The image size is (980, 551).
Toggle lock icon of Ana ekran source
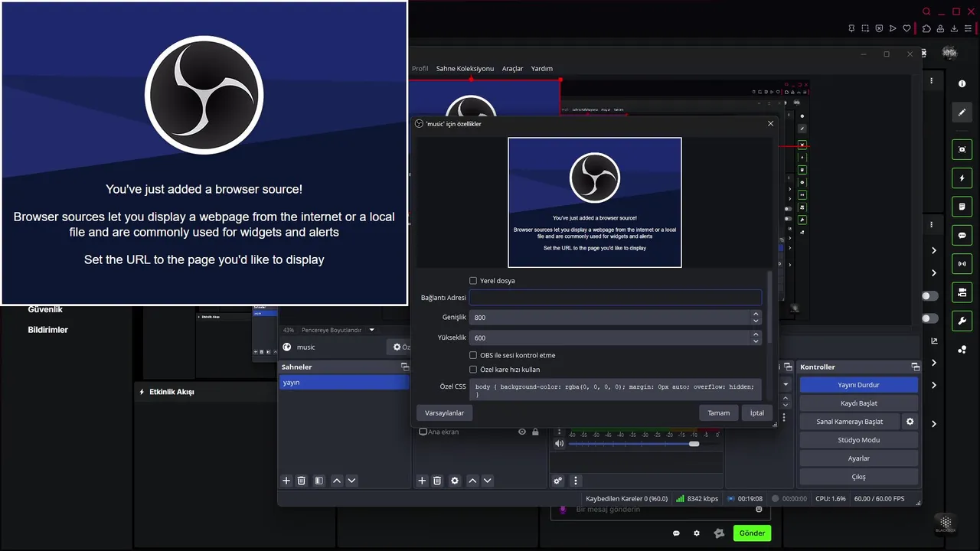click(535, 432)
